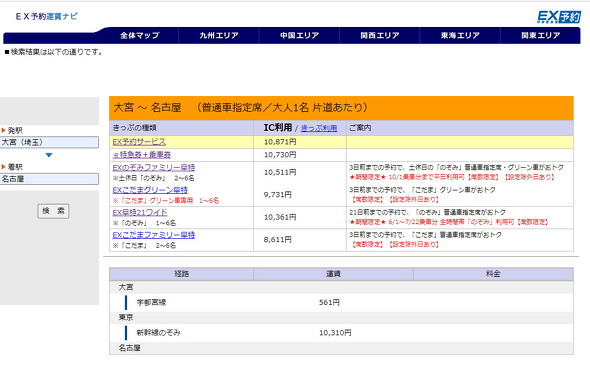590x365 pixels.
Task: Click the blue down arrow between stations
Action: point(49,155)
